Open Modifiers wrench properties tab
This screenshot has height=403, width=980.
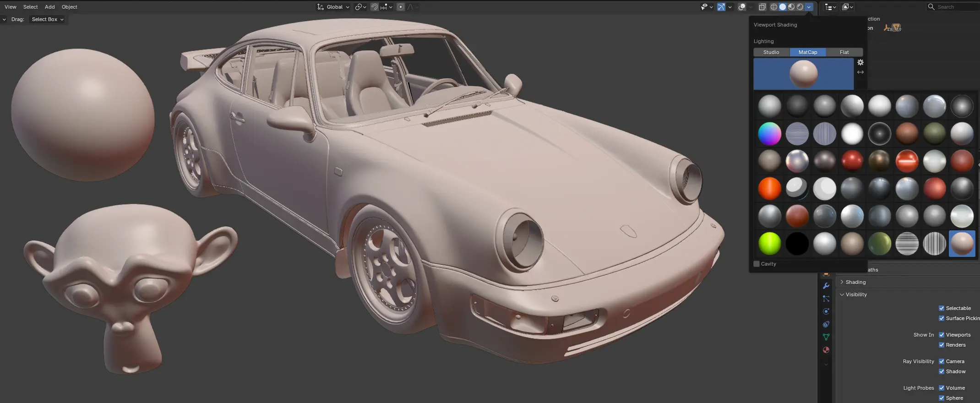[826, 286]
